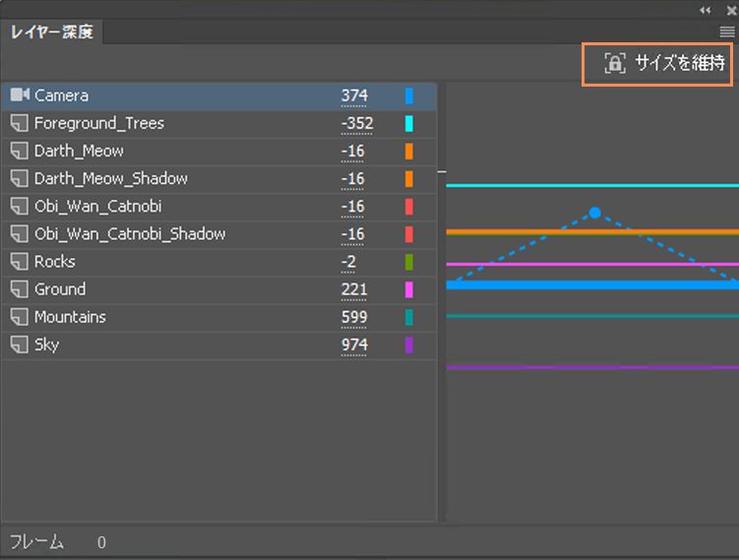Screen dimensions: 739x560
Task: Click the Foreground_Trees depth value -352
Action: [x=352, y=123]
